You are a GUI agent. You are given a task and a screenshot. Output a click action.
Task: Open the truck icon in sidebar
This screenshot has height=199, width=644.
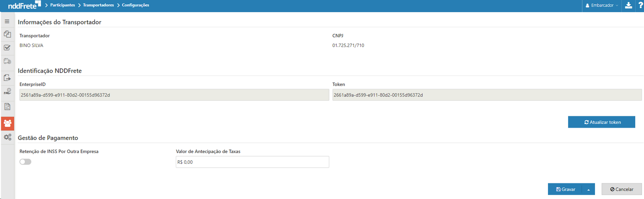click(x=7, y=61)
